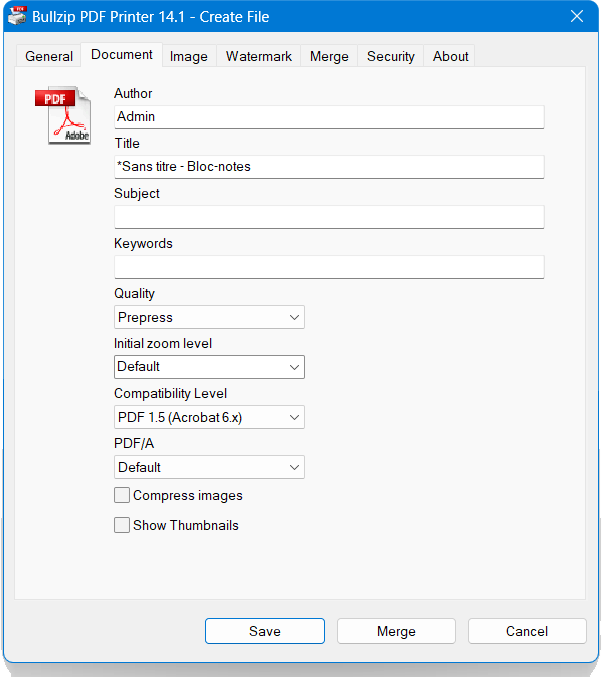Open the Image tab
This screenshot has width=602, height=677.
(x=189, y=56)
